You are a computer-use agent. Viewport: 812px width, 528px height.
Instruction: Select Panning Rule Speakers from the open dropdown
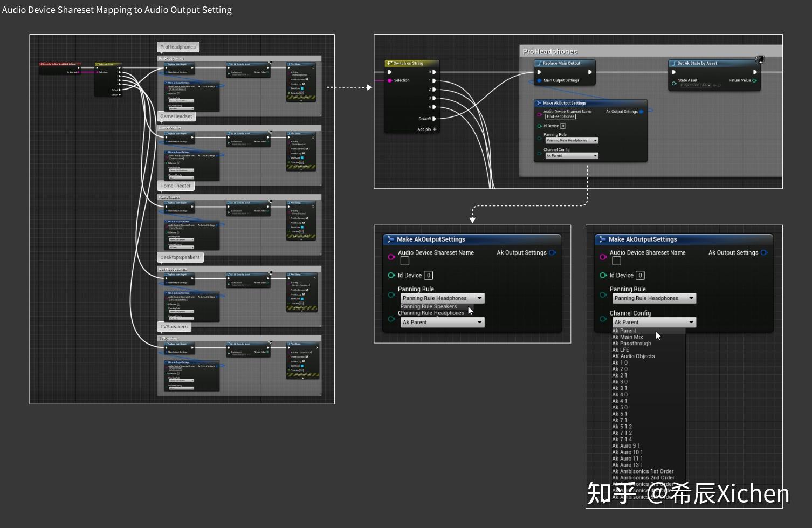(429, 306)
